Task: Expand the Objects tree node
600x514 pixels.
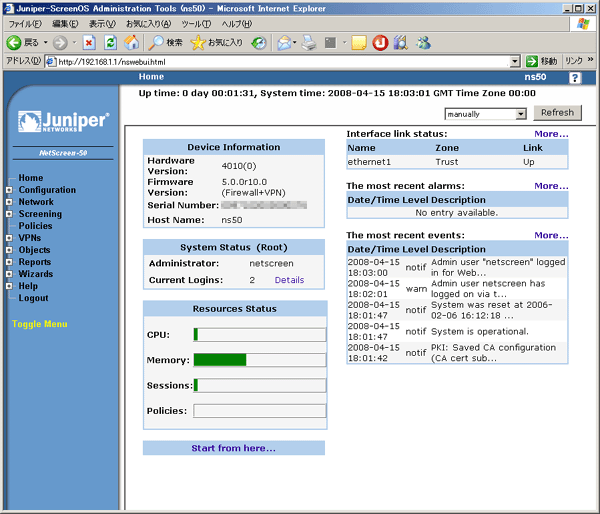Action: [10, 250]
